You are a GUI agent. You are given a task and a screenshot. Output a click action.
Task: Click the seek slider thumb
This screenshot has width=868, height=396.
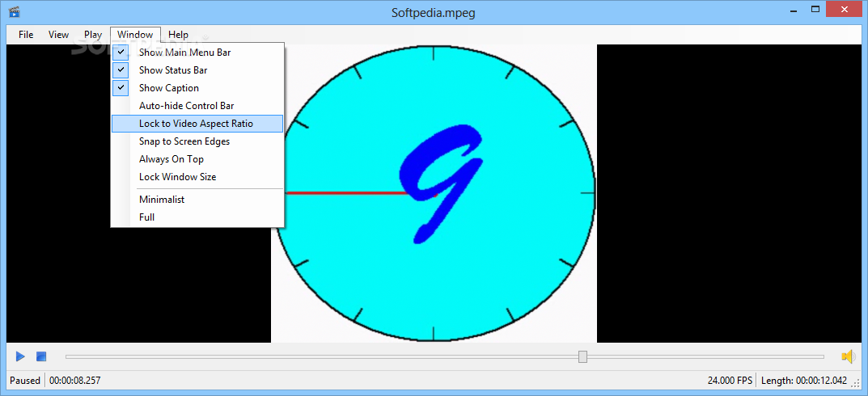[x=582, y=356]
